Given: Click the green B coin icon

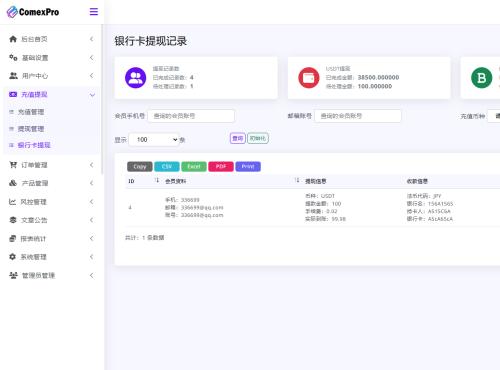Looking at the screenshot, I should click(x=481, y=78).
